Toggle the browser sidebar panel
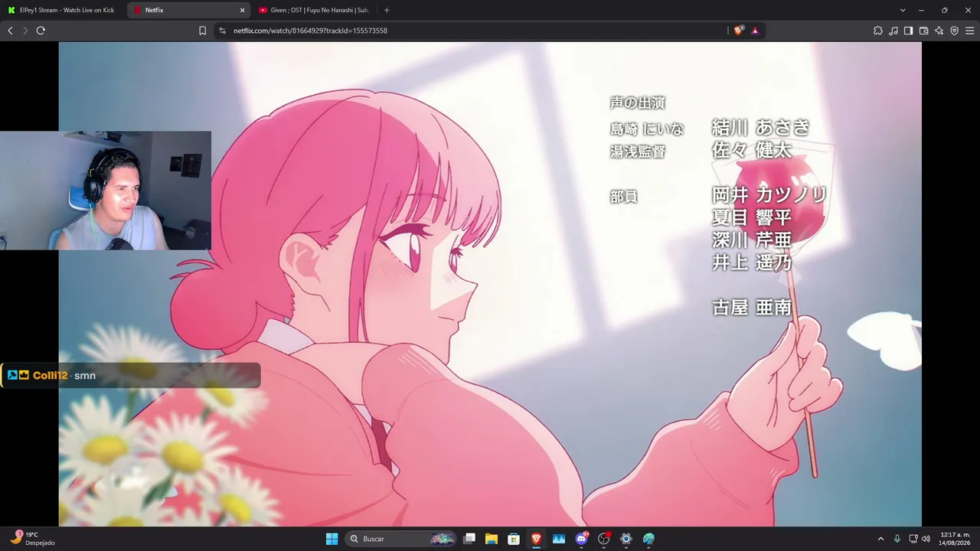980x551 pixels. tap(908, 31)
